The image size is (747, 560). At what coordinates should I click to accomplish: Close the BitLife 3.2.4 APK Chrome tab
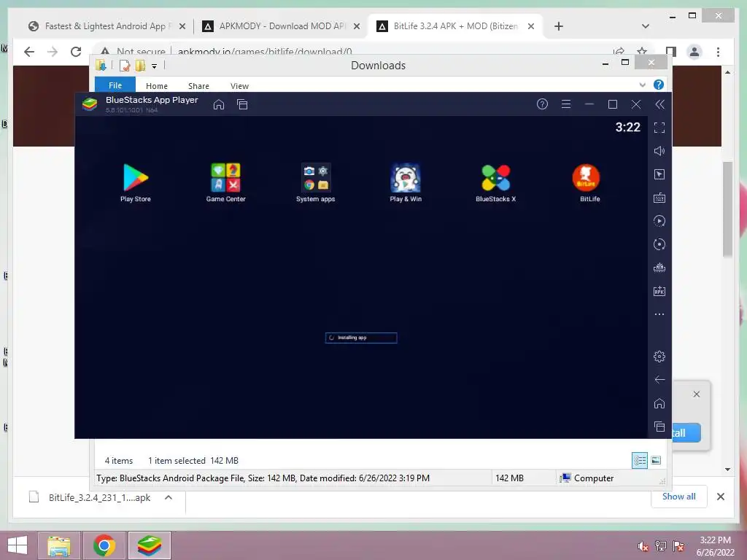click(531, 27)
